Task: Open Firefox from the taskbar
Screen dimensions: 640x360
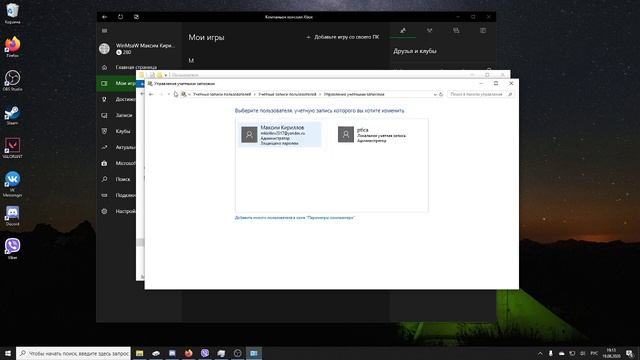Action: [x=189, y=353]
